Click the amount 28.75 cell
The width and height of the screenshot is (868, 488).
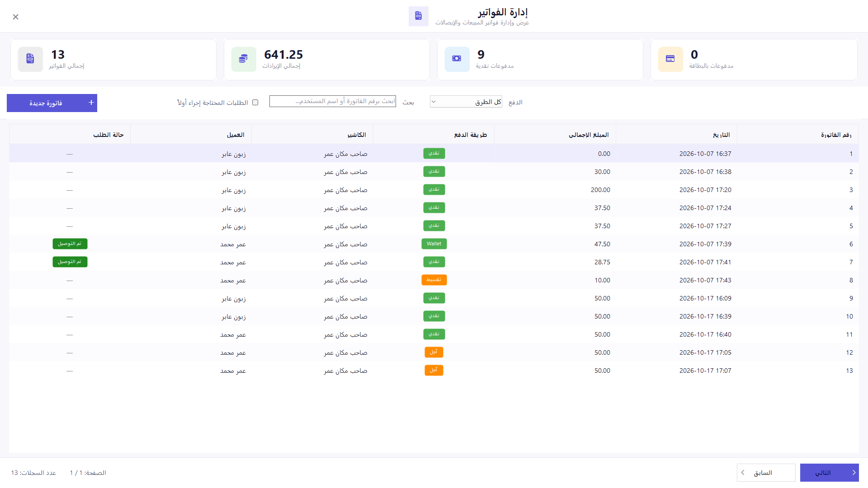pyautogui.click(x=602, y=262)
